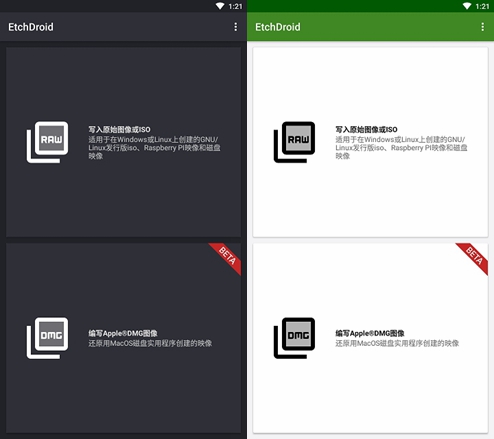This screenshot has width=494, height=439.
Task: Open overflow menu in green light theme EtchDroid
Action: (483, 27)
